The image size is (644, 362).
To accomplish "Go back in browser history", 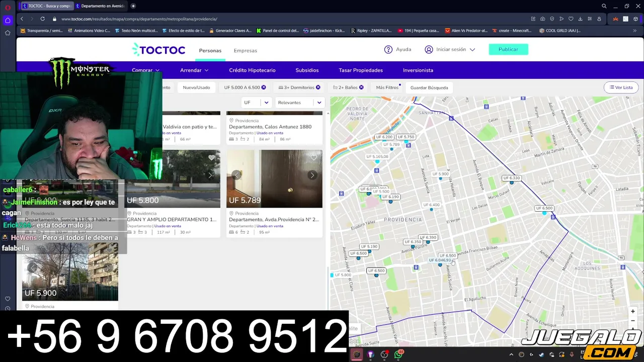I will point(22,19).
